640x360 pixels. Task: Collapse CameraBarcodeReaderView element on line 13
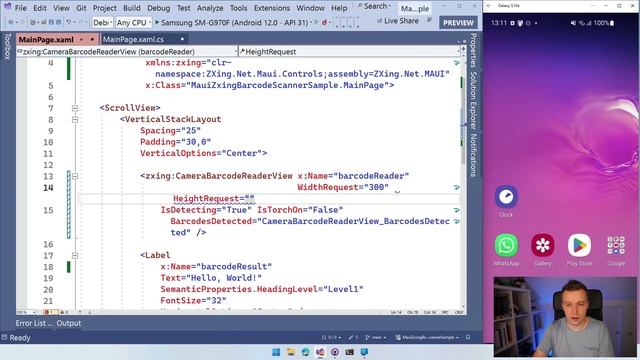pos(75,176)
